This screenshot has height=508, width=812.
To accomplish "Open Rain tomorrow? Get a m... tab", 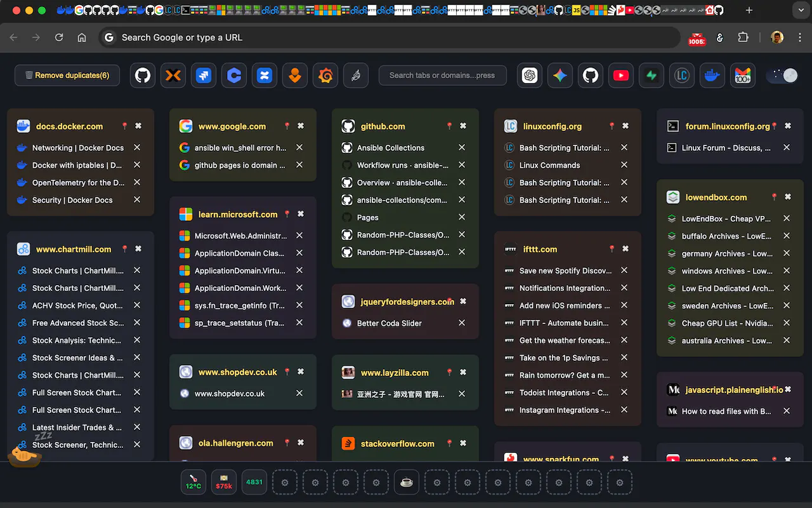I will [565, 375].
